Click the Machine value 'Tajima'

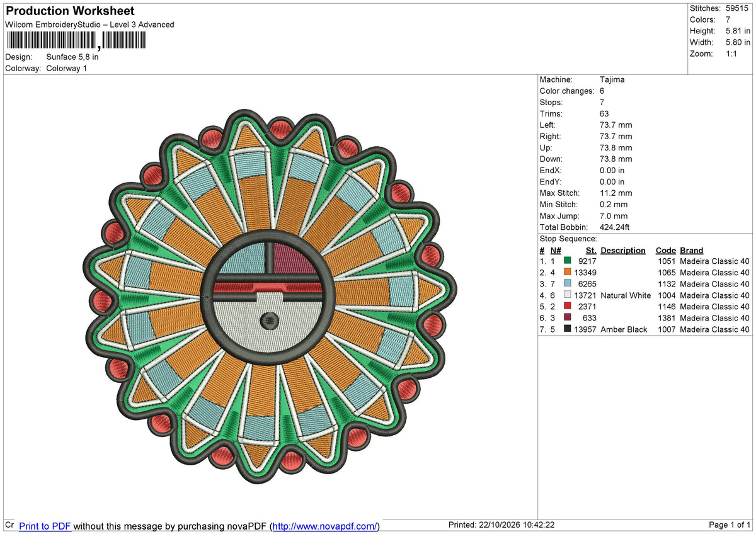612,80
